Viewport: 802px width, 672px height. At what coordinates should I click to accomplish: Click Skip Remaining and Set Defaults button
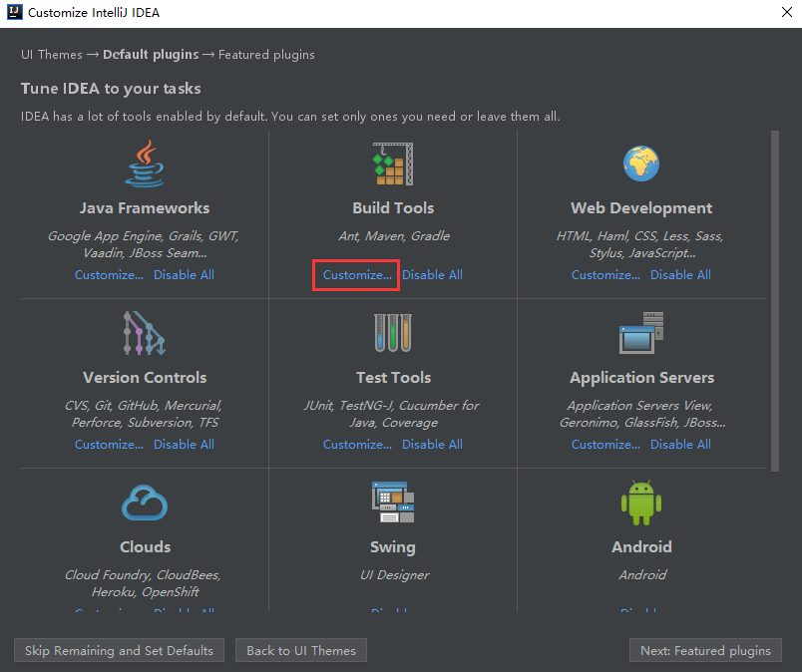click(x=119, y=650)
